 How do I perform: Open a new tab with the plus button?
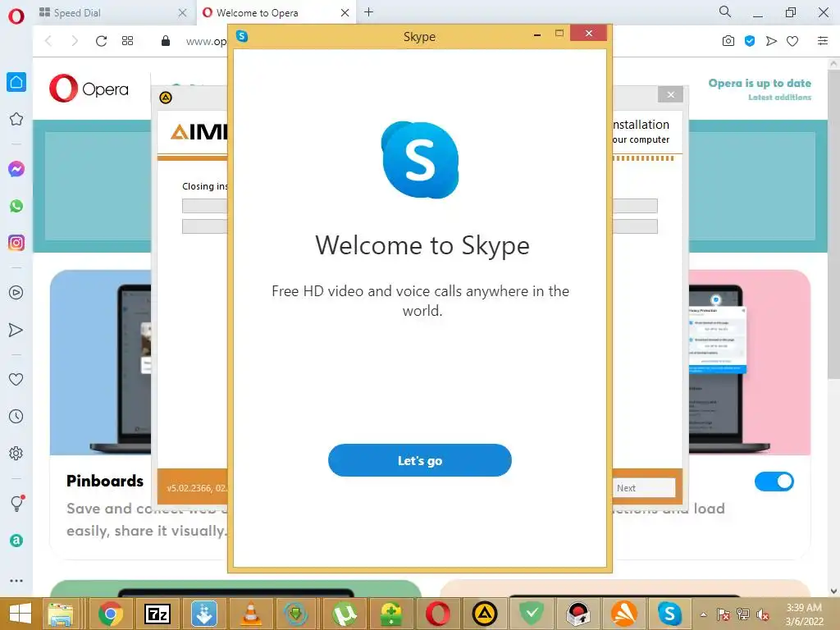click(368, 12)
